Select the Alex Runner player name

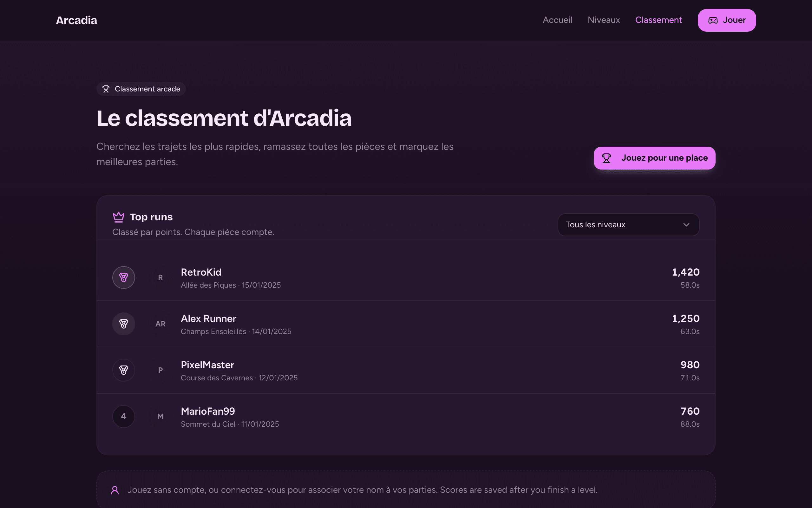tap(208, 318)
